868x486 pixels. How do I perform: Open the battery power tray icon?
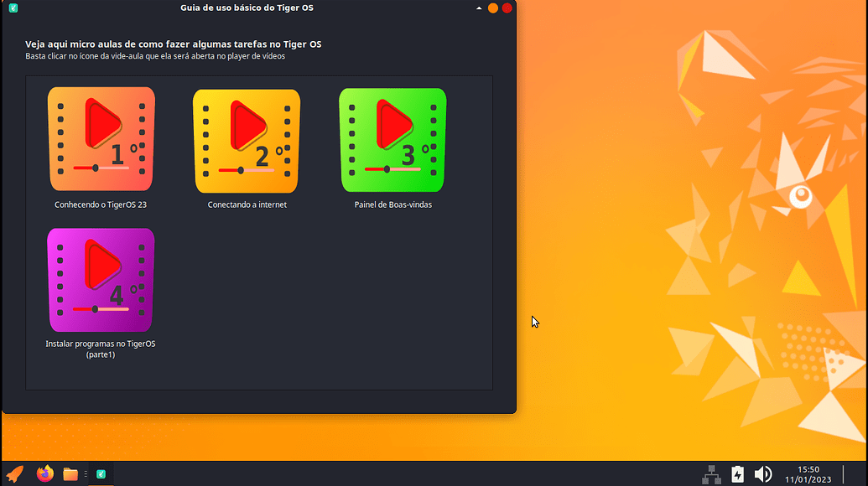click(737, 474)
